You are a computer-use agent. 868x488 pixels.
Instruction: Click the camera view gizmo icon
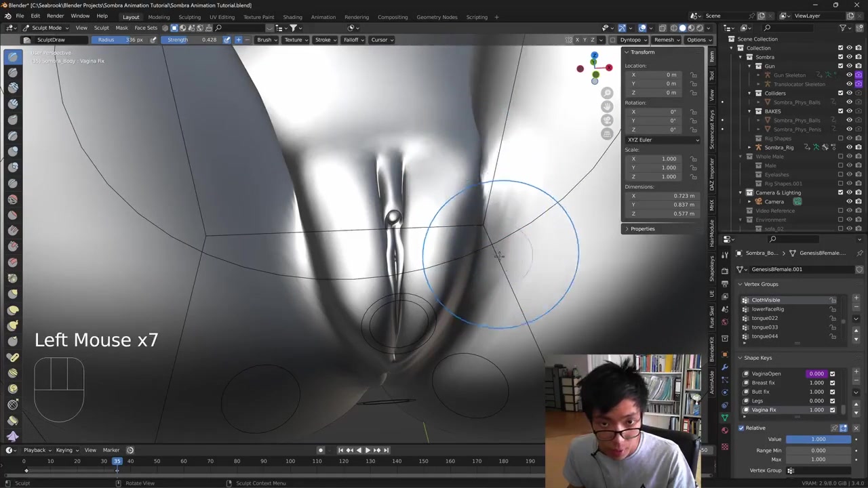coord(607,120)
